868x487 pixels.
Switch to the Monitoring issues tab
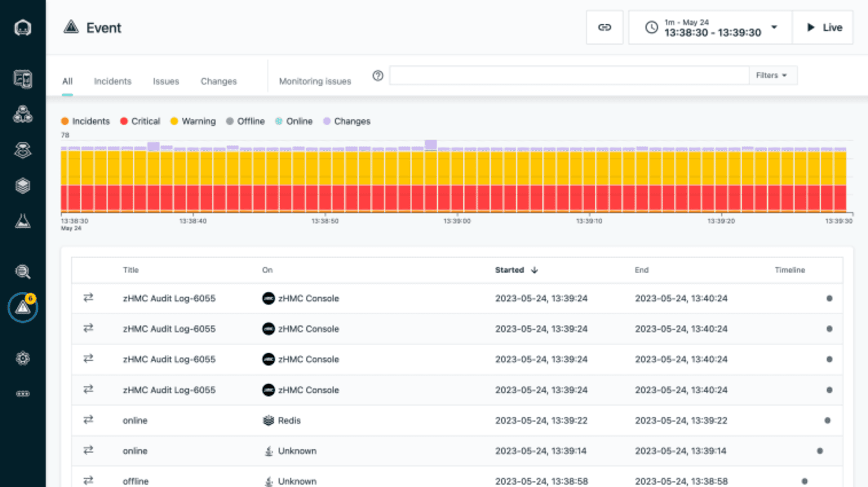click(x=315, y=81)
